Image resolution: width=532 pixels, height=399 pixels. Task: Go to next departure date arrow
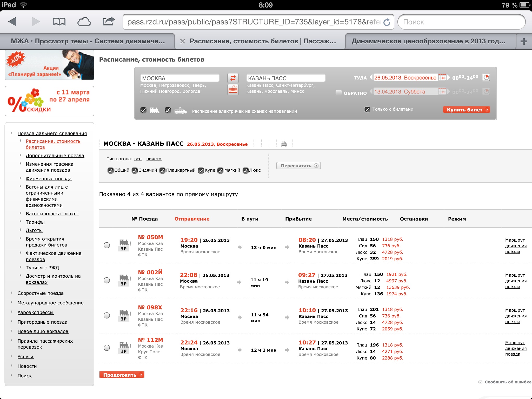click(449, 77)
